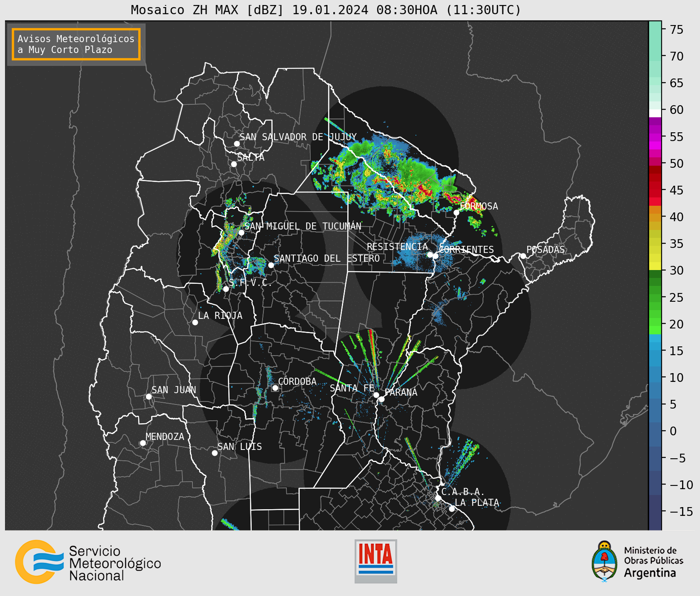Click the Mendoza city dot

(143, 443)
